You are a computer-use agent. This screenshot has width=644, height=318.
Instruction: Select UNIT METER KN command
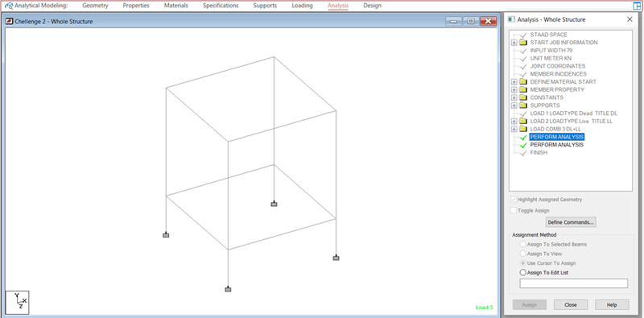pos(551,58)
